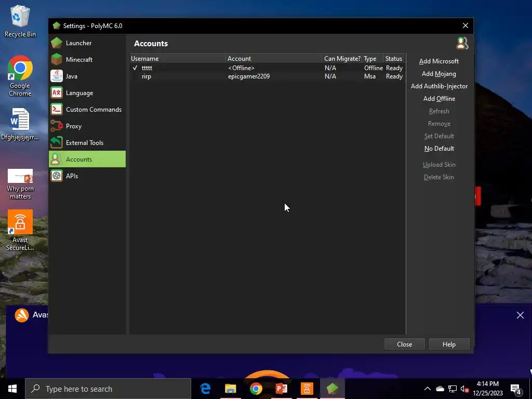Screen dimensions: 532x399
Task: Switch to the Proxy tab
Action: coord(87,126)
